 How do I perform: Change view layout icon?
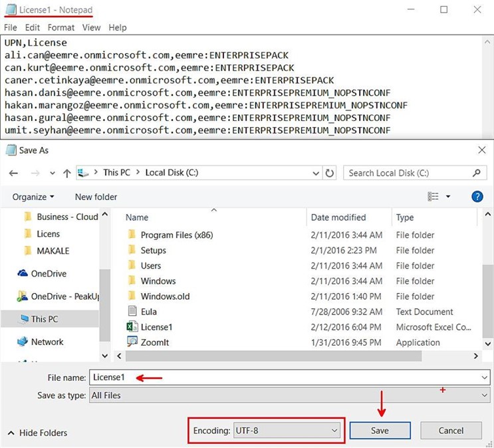(x=433, y=197)
